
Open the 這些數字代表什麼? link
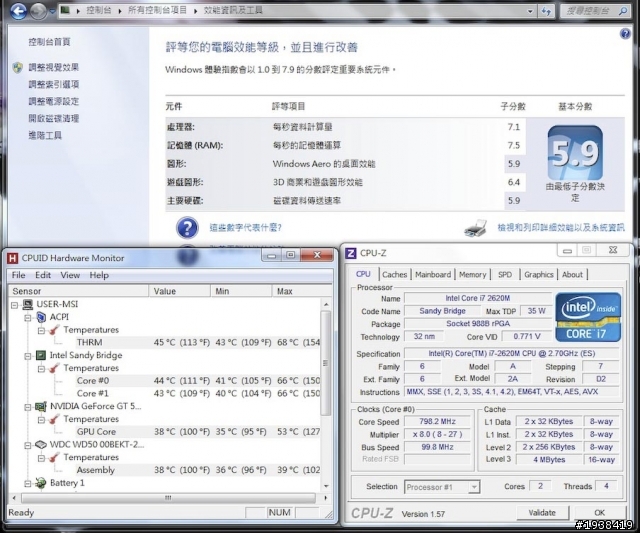click(246, 227)
